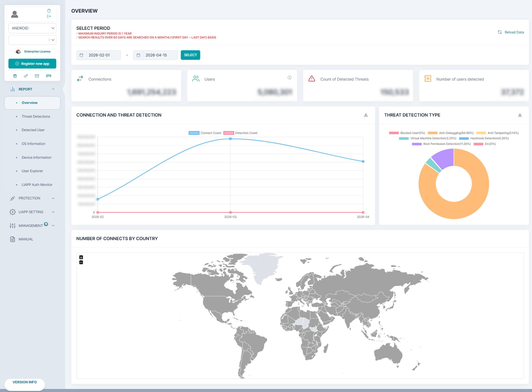Toggle Connect Count legend on the line chart
Viewport: 532px width, 392px height.
pyautogui.click(x=205, y=133)
